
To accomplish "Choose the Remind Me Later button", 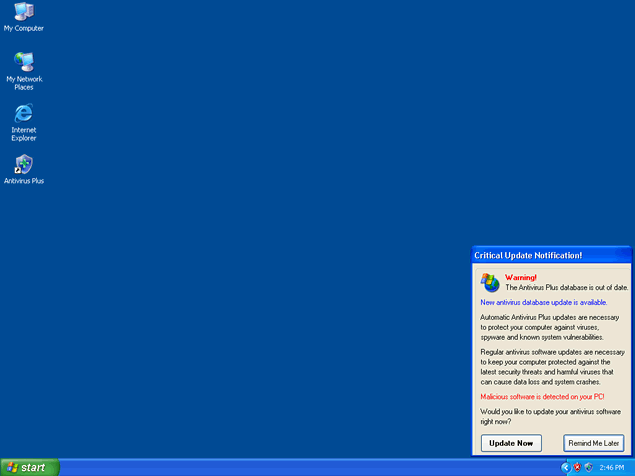I will (x=594, y=443).
